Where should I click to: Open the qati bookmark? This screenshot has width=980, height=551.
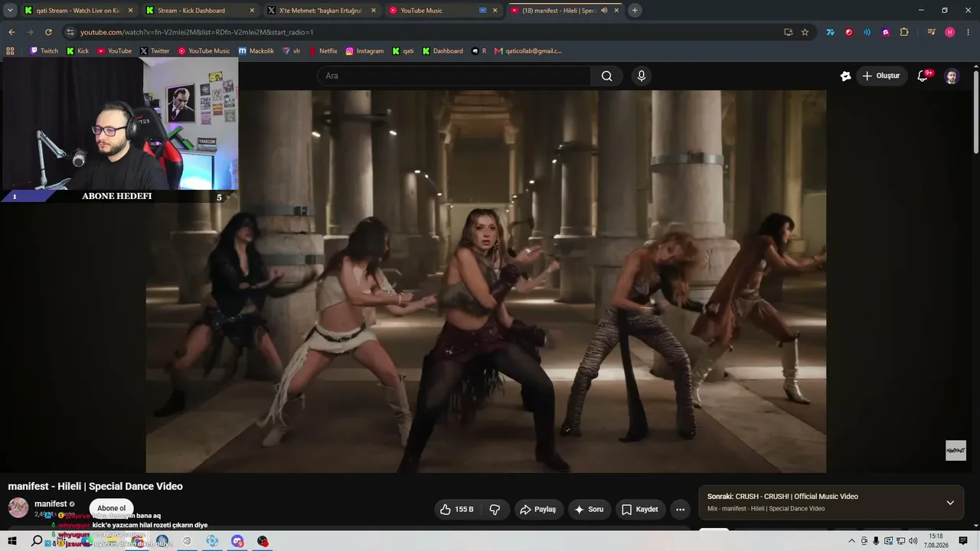point(403,51)
